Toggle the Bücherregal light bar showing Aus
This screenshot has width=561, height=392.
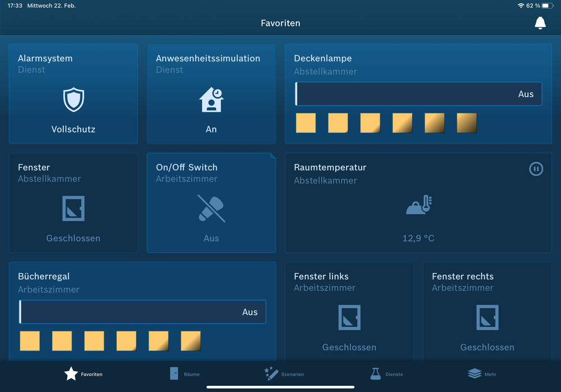tap(143, 312)
